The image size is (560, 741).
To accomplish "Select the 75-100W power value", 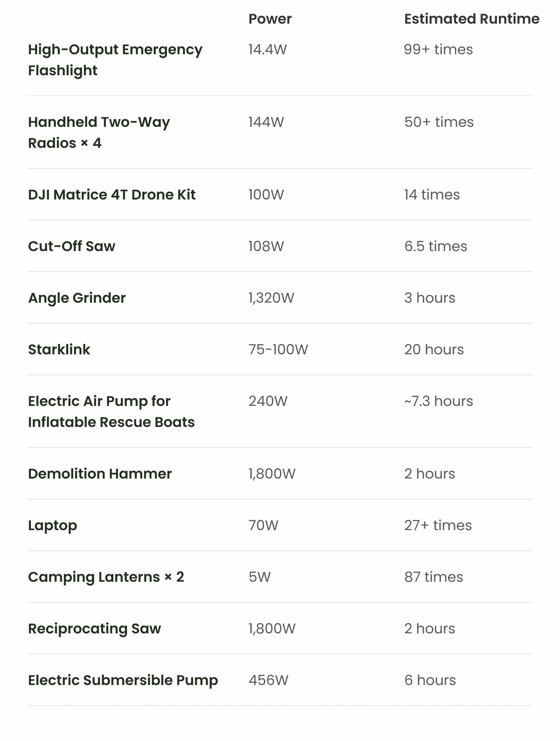I will 278,350.
